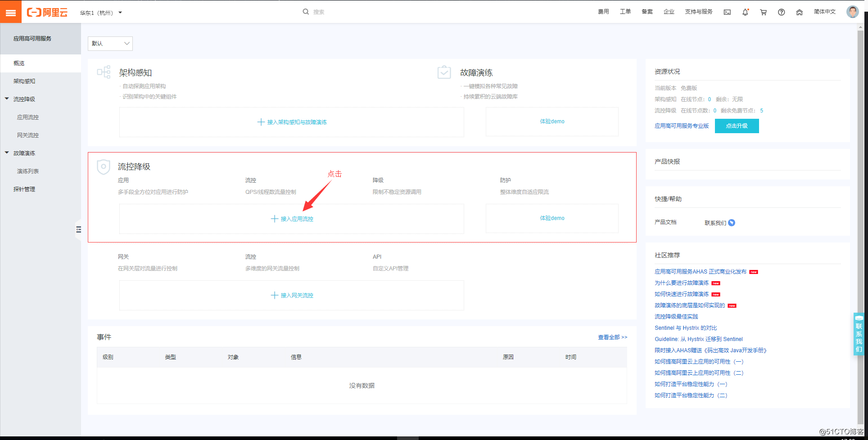
Task: Select 架构感知 in the sidebar
Action: [41, 81]
